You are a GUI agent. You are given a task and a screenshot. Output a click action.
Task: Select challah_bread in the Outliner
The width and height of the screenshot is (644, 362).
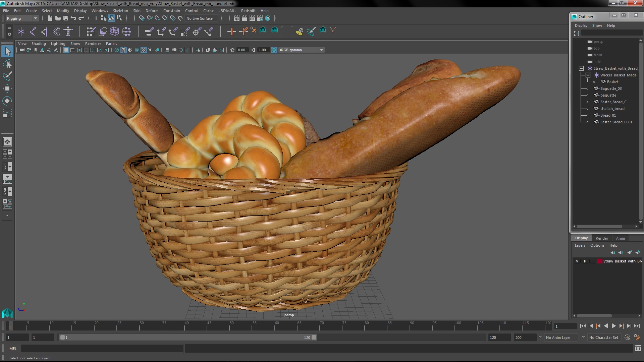coord(612,109)
